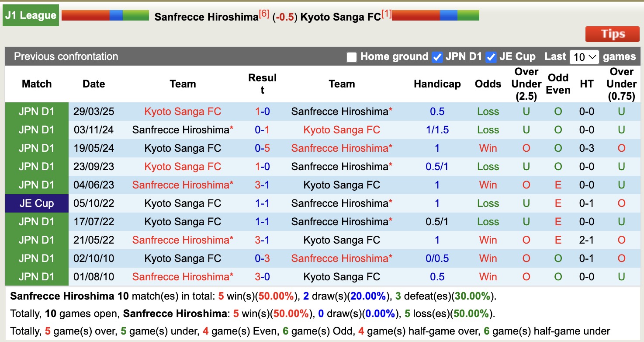Click Kyoto Sanga's blue form bar segment
Screen dimensions: 644x342
pos(449,15)
